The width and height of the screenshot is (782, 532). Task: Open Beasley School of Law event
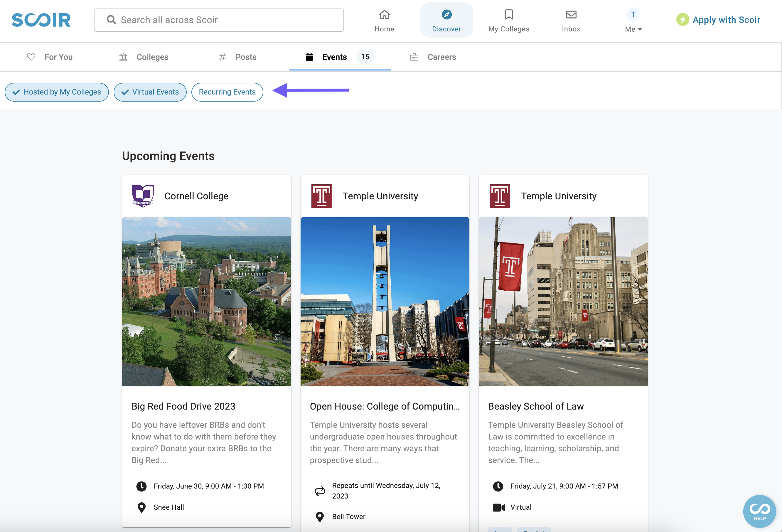tap(536, 406)
